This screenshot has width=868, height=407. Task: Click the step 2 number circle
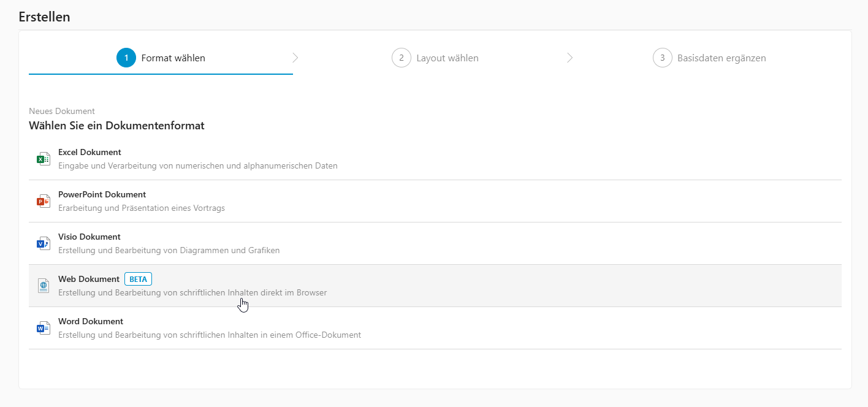[401, 58]
